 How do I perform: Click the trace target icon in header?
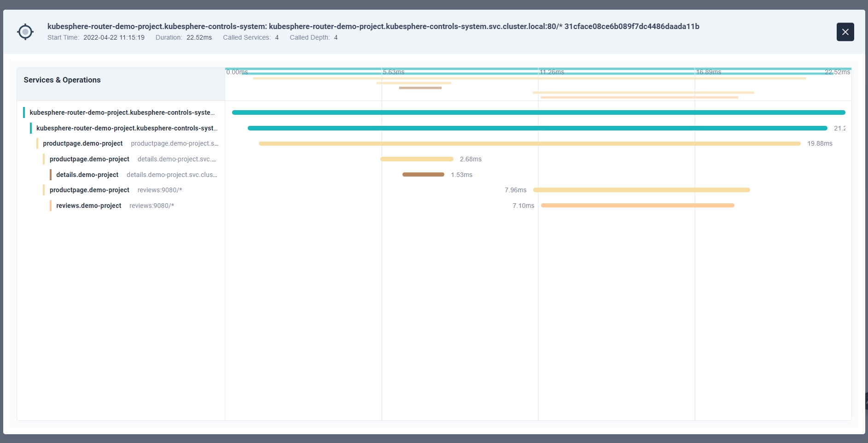coord(25,32)
